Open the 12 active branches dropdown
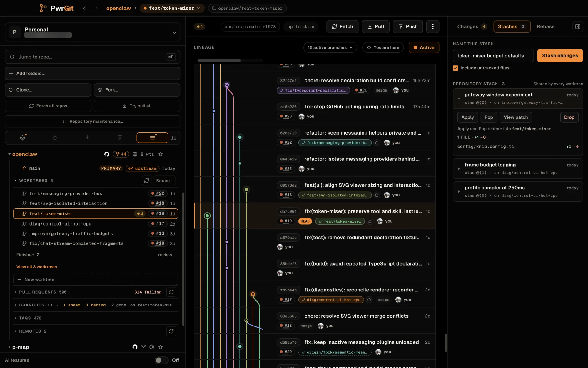The height and width of the screenshot is (368, 588). click(330, 47)
